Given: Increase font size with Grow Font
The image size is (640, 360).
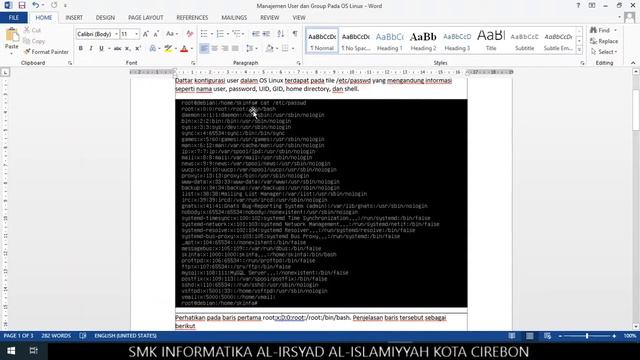Looking at the screenshot, I should click(x=146, y=34).
